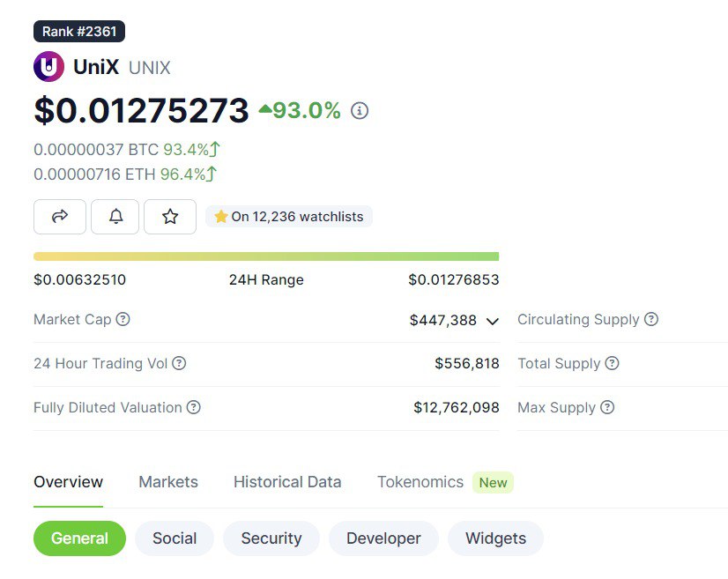Screen dimensions: 728x579
Task: Select the Security pill button
Action: click(271, 538)
